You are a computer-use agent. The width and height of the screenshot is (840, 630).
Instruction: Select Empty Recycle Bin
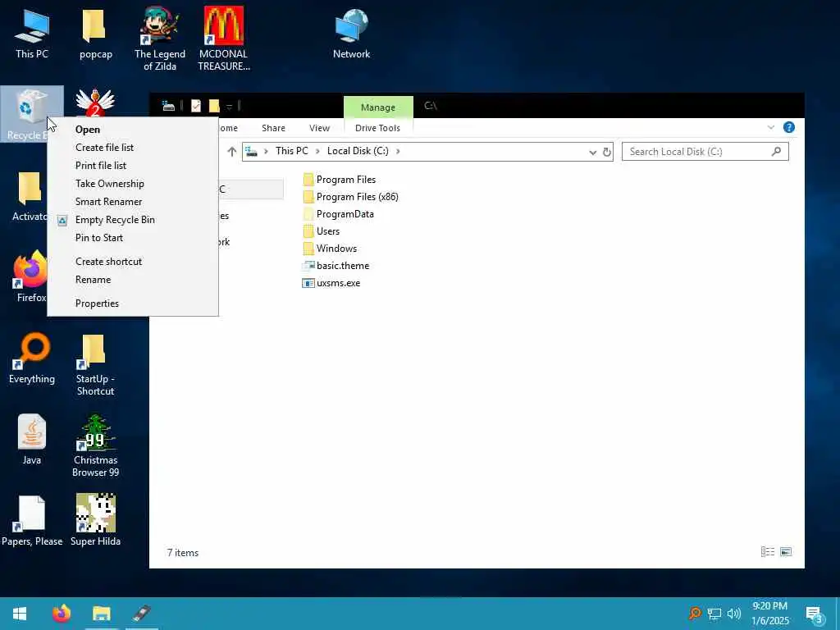tap(133, 220)
